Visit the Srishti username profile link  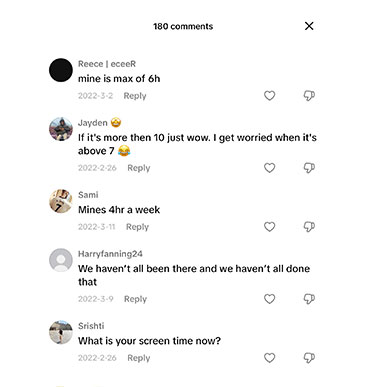pyautogui.click(x=91, y=326)
